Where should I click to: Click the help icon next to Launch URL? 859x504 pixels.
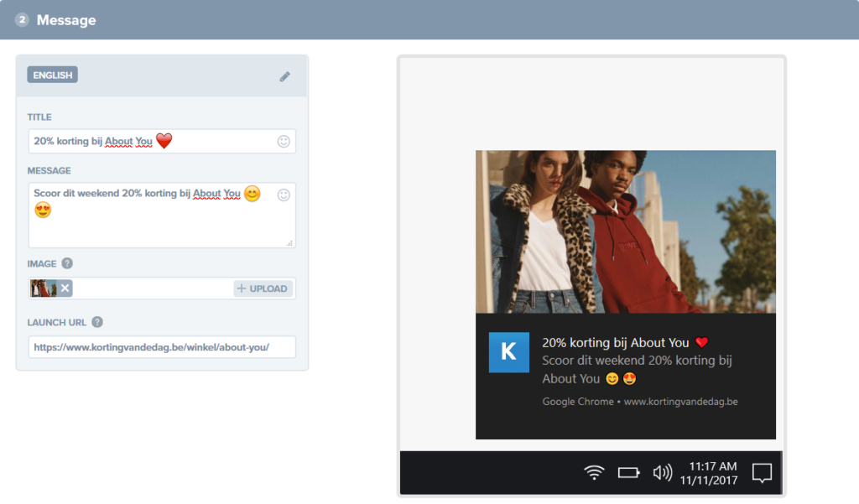tap(97, 322)
